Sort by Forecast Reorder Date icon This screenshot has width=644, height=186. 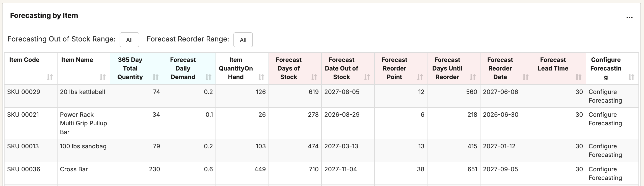525,77
